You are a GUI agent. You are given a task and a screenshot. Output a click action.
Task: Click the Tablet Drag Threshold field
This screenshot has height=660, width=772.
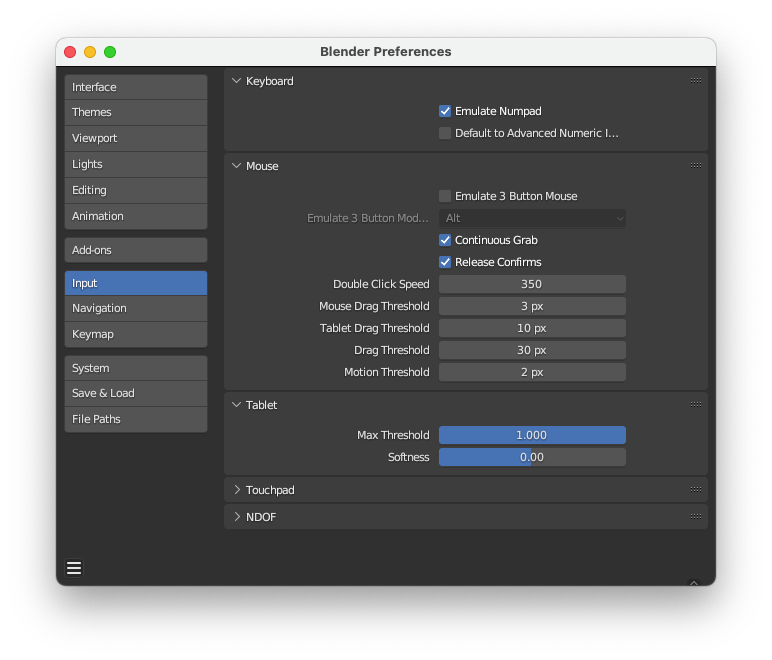click(x=532, y=328)
